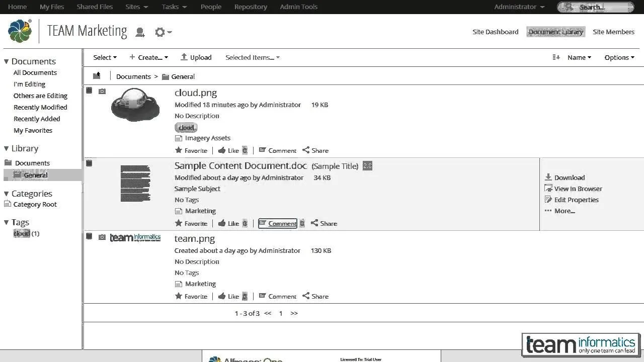Share the team.png file
Screen dimensions: 644x362
point(315,296)
